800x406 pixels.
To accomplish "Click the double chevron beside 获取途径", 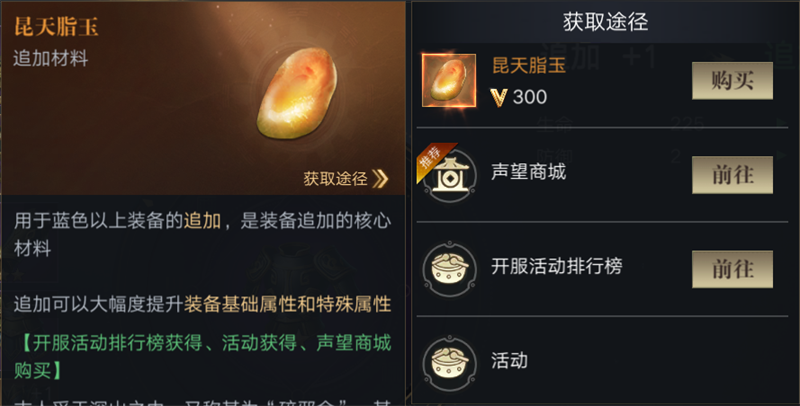I will [x=380, y=179].
